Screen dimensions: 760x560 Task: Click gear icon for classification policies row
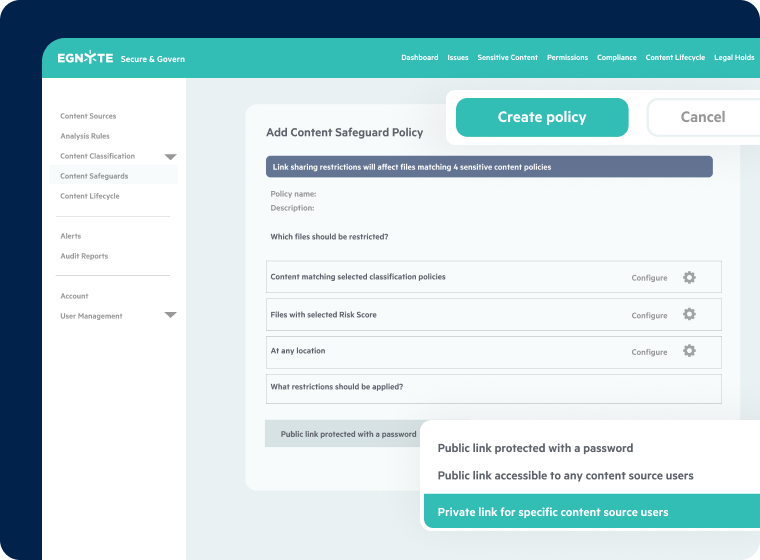tap(689, 277)
